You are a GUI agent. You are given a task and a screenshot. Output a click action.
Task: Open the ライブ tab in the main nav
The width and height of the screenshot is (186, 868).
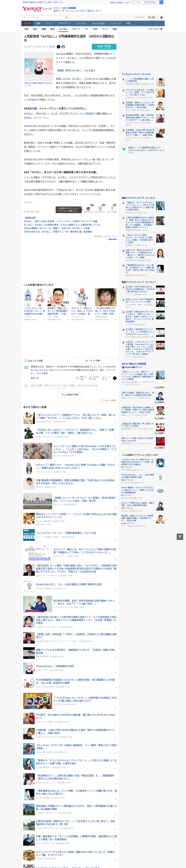pyautogui.click(x=49, y=24)
